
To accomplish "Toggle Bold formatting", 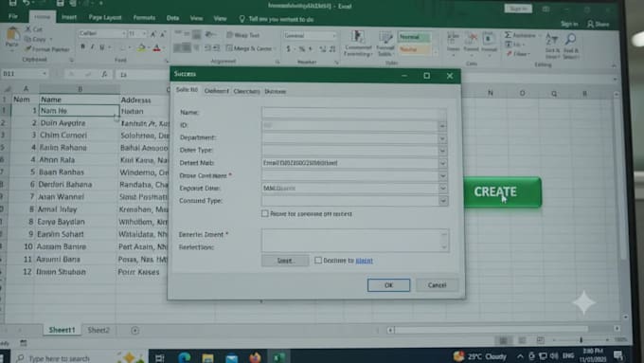I will [83, 47].
